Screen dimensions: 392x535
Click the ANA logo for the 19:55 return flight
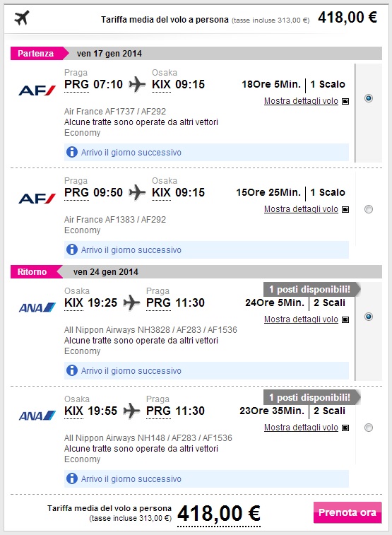(x=37, y=416)
